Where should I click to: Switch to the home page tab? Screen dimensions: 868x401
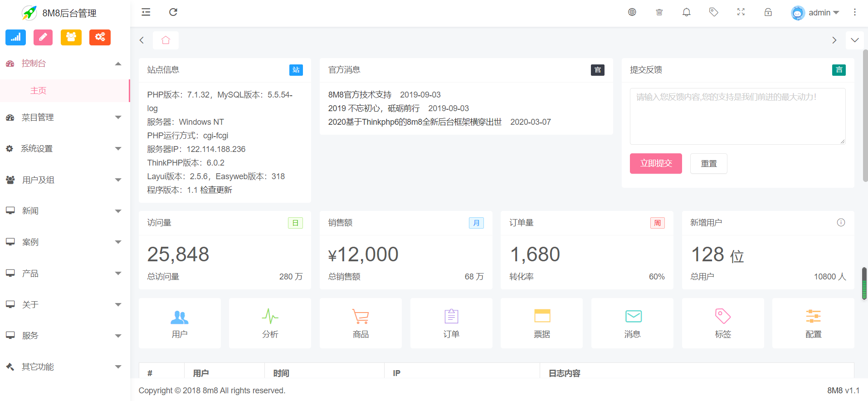[166, 40]
